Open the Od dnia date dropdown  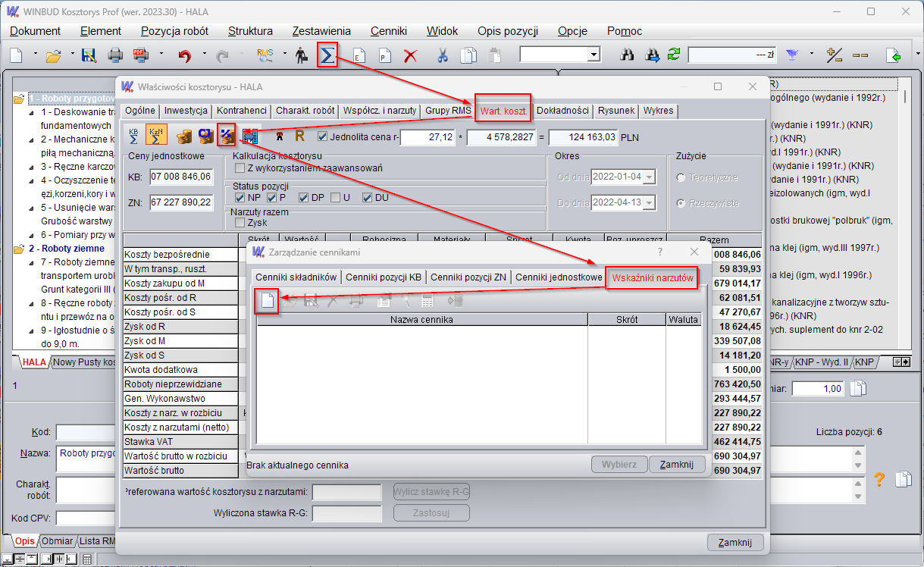pyautogui.click(x=649, y=177)
